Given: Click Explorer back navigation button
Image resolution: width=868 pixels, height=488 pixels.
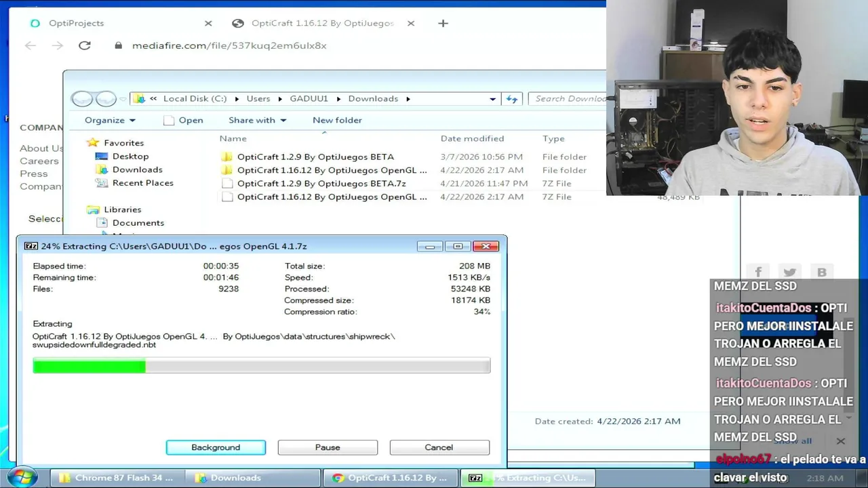Looking at the screenshot, I should (x=82, y=99).
